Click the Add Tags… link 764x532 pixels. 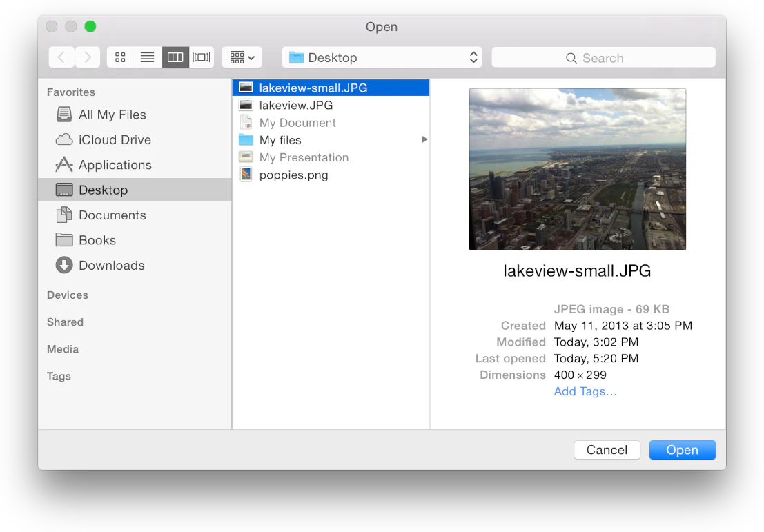click(x=585, y=392)
